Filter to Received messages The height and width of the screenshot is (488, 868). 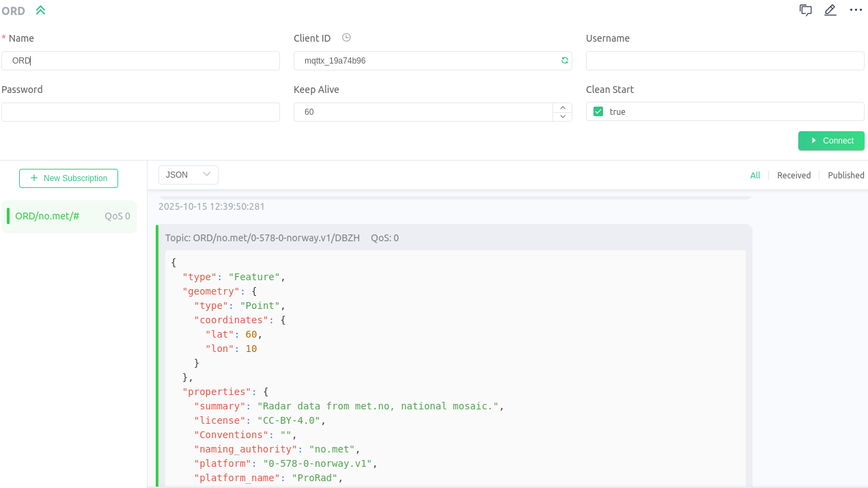coord(794,176)
